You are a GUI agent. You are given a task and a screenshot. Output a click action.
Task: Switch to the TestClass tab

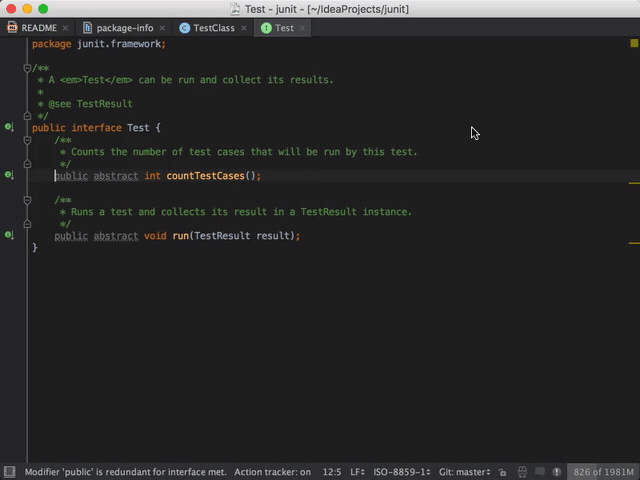(212, 28)
